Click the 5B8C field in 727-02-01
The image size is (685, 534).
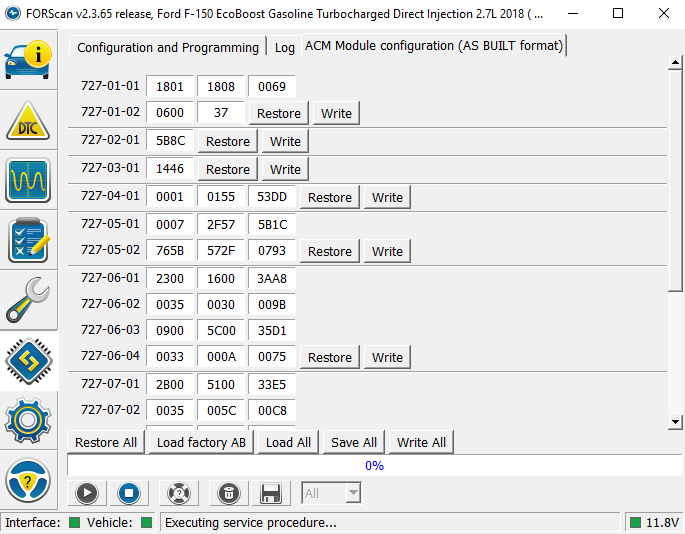click(x=170, y=140)
